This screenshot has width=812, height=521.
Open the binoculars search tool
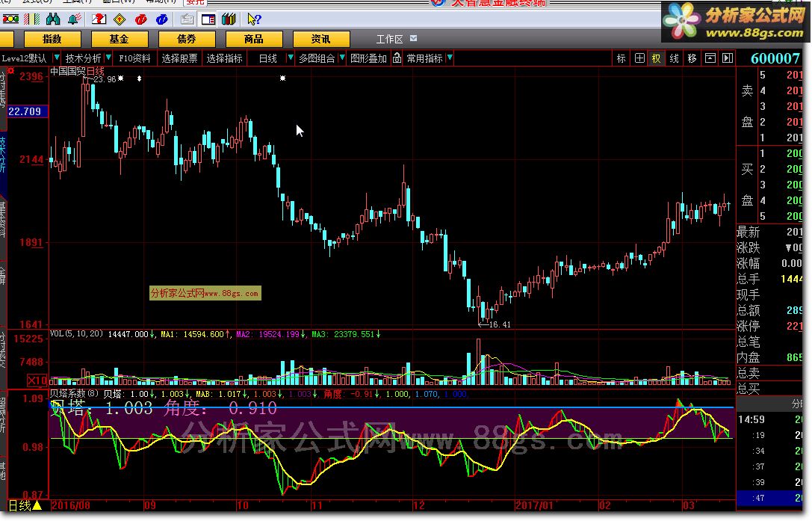pyautogui.click(x=53, y=19)
